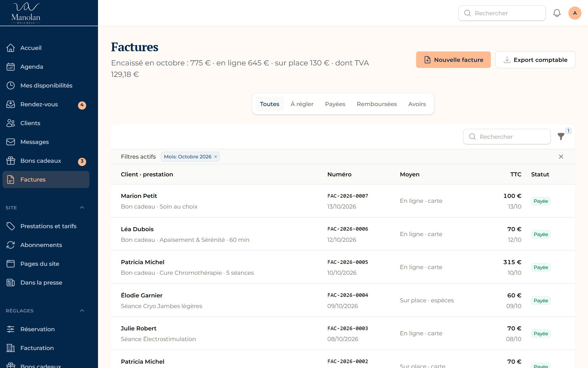Screen dimensions: 588x368
Task: Open Prestations et tarifs
Action: pos(46,226)
